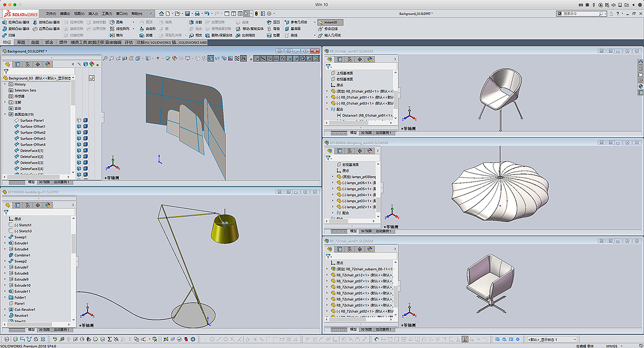Open the 视图(V) menu
The image size is (644, 348).
point(79,14)
